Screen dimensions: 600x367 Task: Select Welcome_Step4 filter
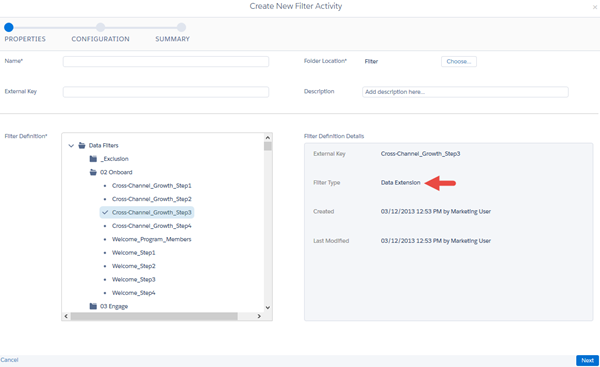pos(134,293)
